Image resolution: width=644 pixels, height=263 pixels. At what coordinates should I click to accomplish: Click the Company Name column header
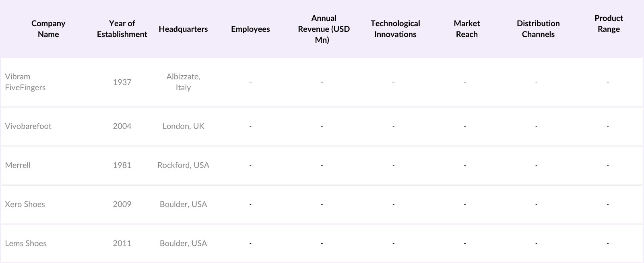tap(48, 29)
